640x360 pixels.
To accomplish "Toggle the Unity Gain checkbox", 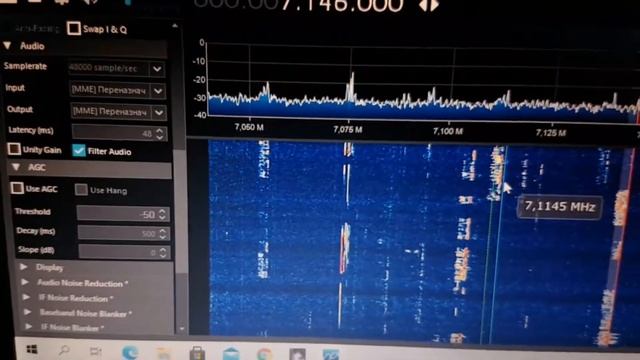I will pyautogui.click(x=14, y=149).
